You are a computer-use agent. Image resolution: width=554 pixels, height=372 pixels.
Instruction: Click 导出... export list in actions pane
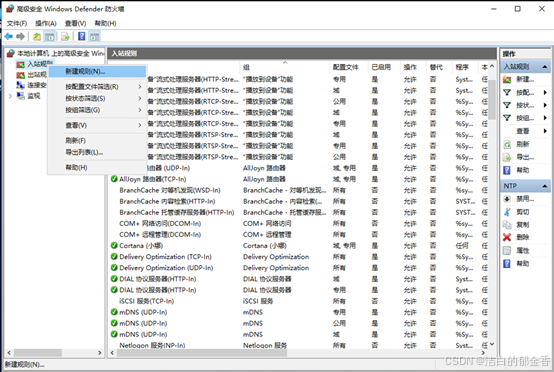(525, 157)
